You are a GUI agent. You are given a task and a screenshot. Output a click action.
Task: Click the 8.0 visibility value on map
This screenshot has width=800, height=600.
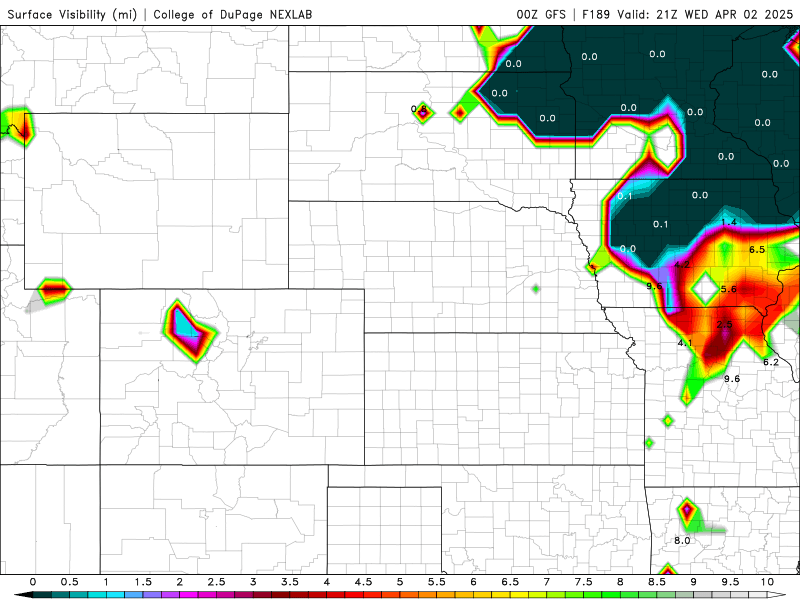click(x=682, y=541)
